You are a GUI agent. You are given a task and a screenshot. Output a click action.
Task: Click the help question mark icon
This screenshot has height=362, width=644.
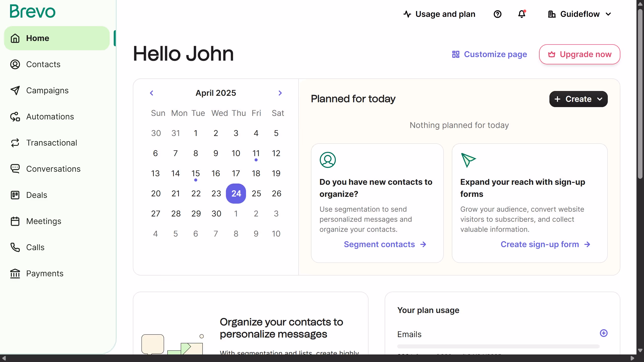pyautogui.click(x=497, y=14)
